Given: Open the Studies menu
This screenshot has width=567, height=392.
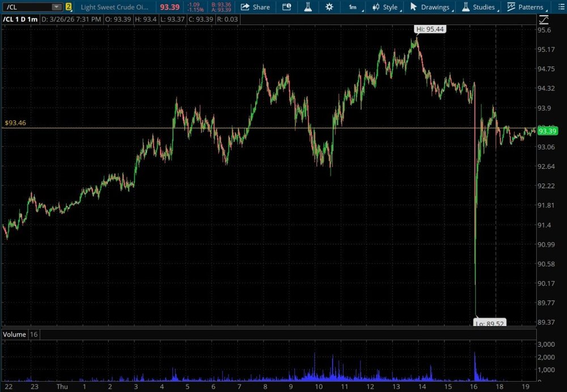Looking at the screenshot, I should pos(479,7).
